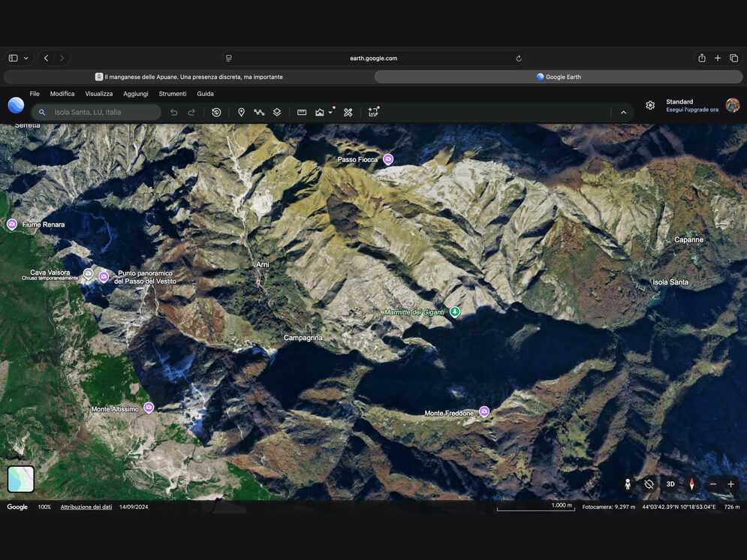The height and width of the screenshot is (560, 747).
Task: Expand the image overlay dropdown arrow
Action: click(x=330, y=113)
